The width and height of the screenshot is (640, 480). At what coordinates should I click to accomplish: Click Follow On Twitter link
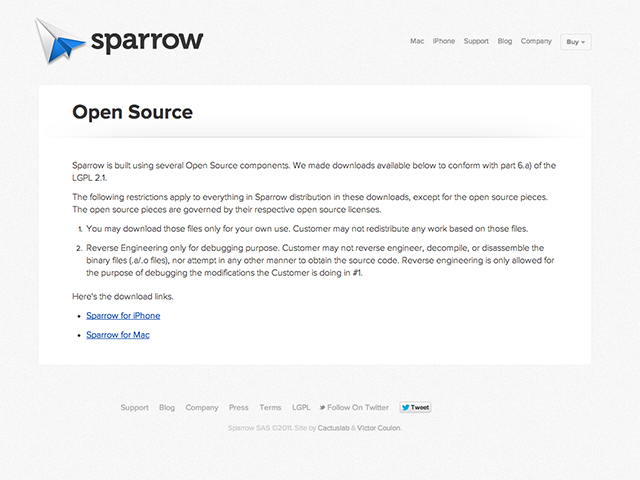tap(354, 407)
